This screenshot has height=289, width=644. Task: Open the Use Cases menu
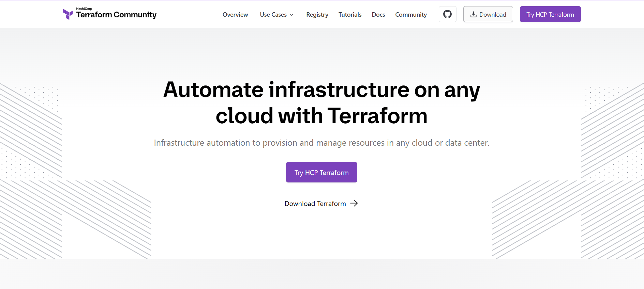click(x=273, y=15)
